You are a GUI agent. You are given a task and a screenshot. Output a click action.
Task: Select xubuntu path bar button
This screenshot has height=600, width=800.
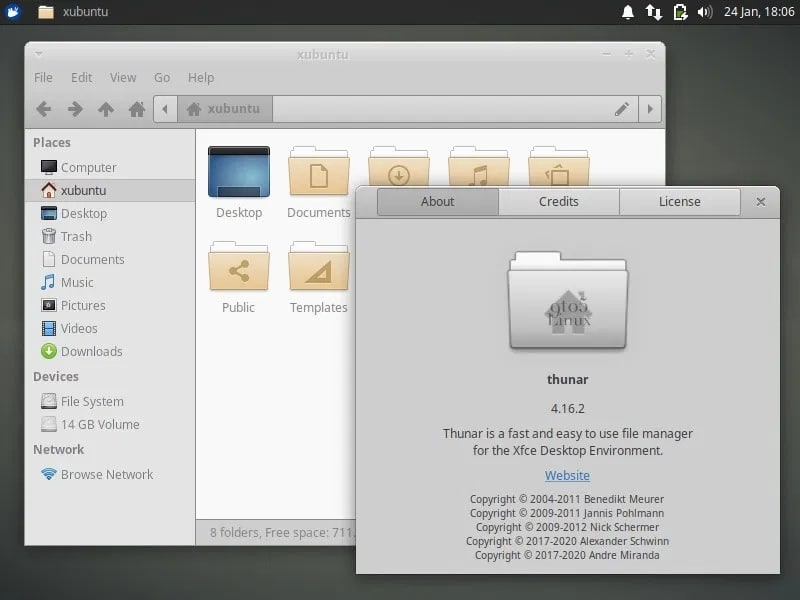(x=224, y=109)
